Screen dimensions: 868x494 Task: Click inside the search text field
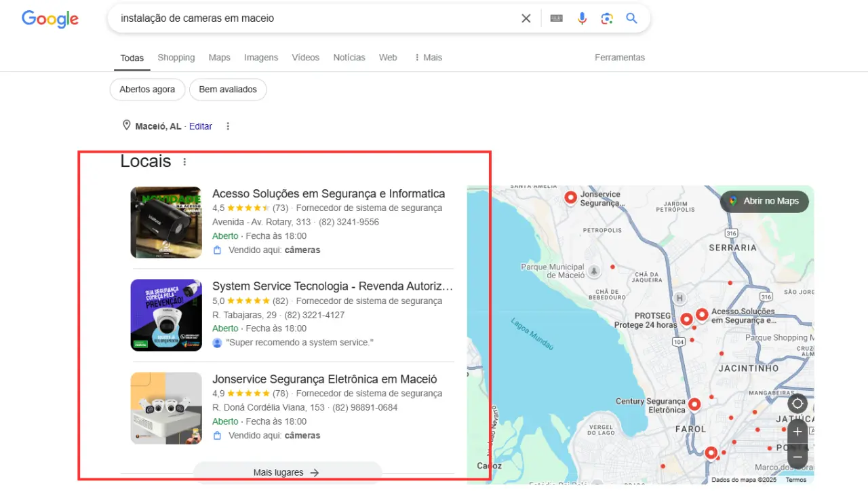[x=315, y=18]
